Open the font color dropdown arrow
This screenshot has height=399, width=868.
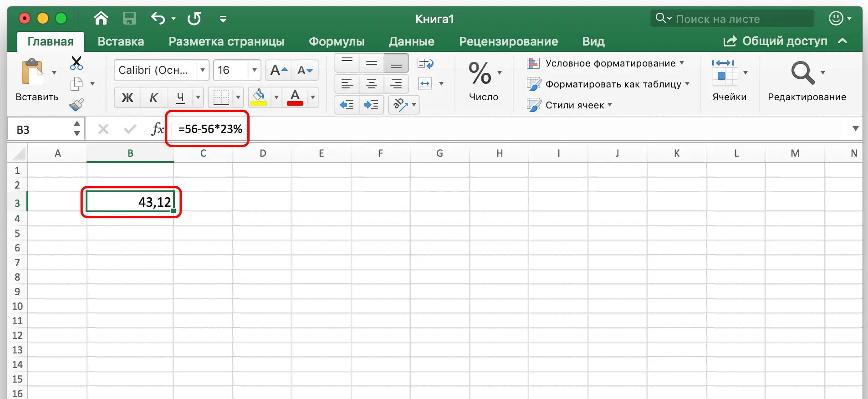(x=312, y=97)
